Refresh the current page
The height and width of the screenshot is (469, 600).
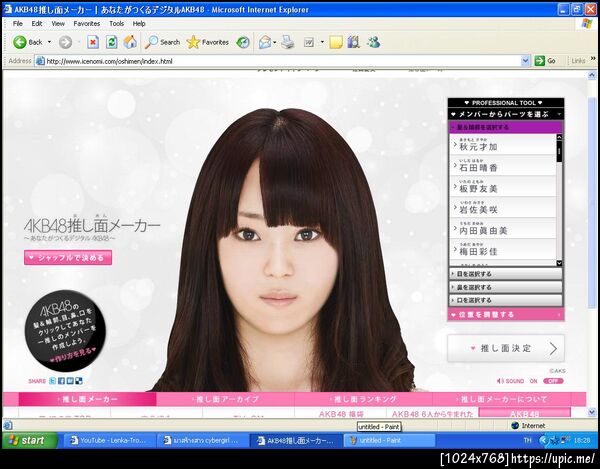click(111, 42)
